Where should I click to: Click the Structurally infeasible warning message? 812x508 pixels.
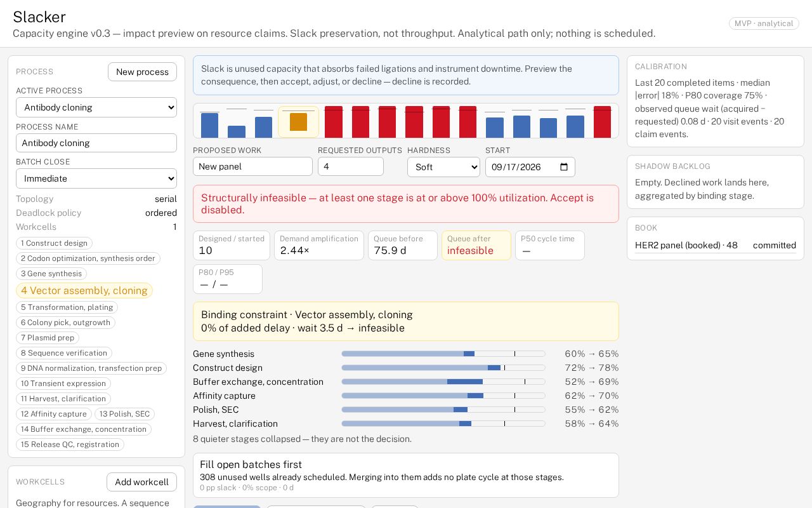pyautogui.click(x=406, y=204)
